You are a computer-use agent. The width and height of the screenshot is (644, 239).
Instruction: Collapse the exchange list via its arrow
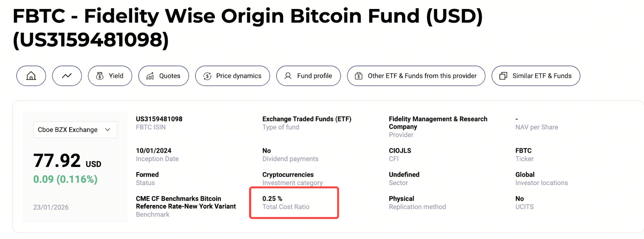[x=108, y=130]
